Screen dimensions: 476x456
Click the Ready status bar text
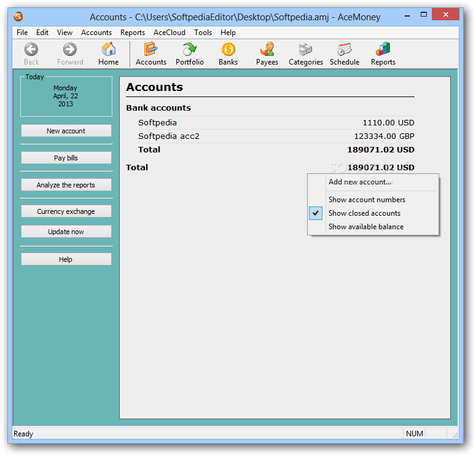point(23,433)
